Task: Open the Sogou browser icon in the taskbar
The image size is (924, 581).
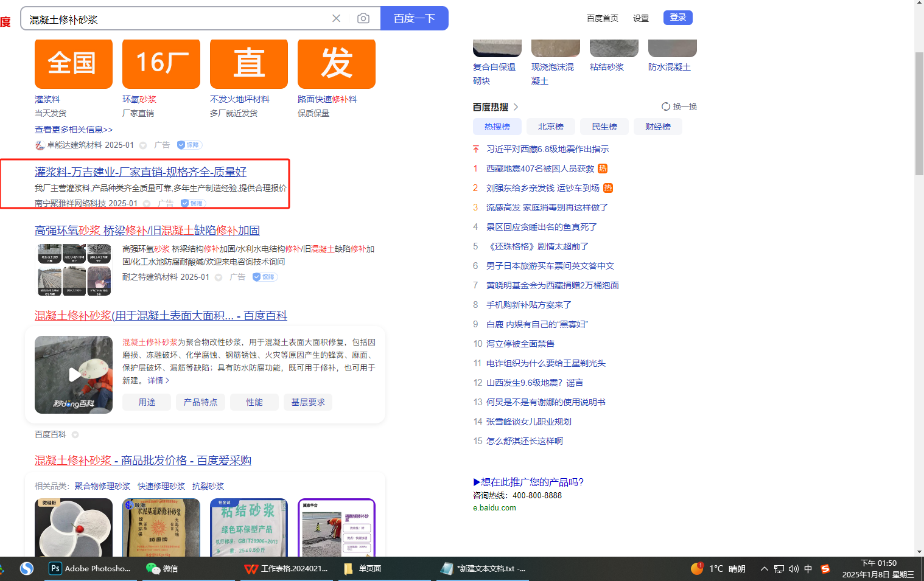Action: pyautogui.click(x=26, y=568)
